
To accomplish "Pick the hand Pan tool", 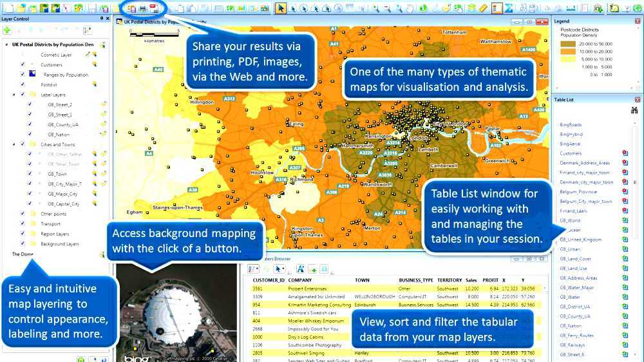I will click(x=410, y=8).
